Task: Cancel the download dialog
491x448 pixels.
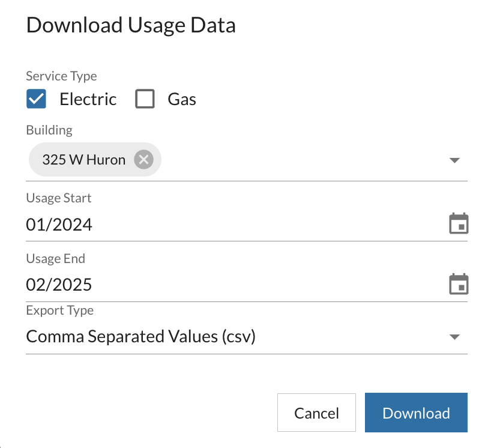Action: click(x=316, y=413)
